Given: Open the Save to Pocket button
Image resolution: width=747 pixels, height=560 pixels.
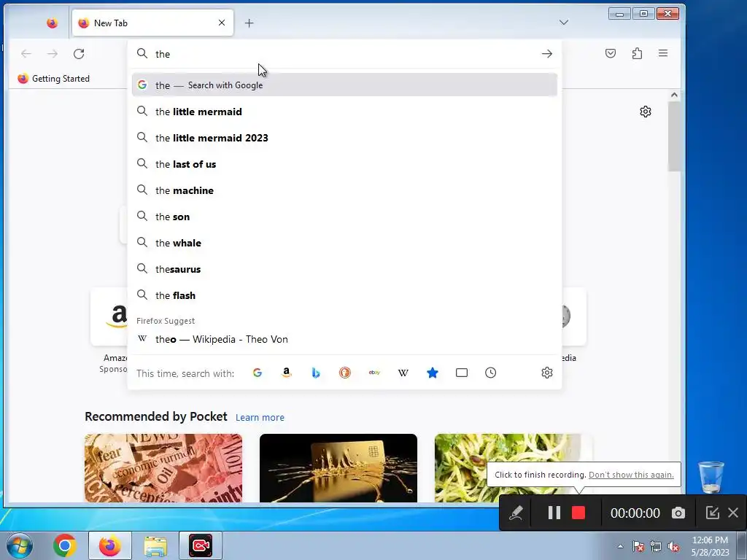Looking at the screenshot, I should (611, 53).
